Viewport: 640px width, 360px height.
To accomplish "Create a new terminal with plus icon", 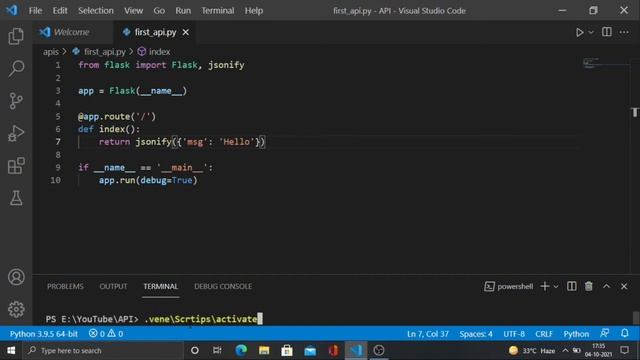I will pos(544,287).
